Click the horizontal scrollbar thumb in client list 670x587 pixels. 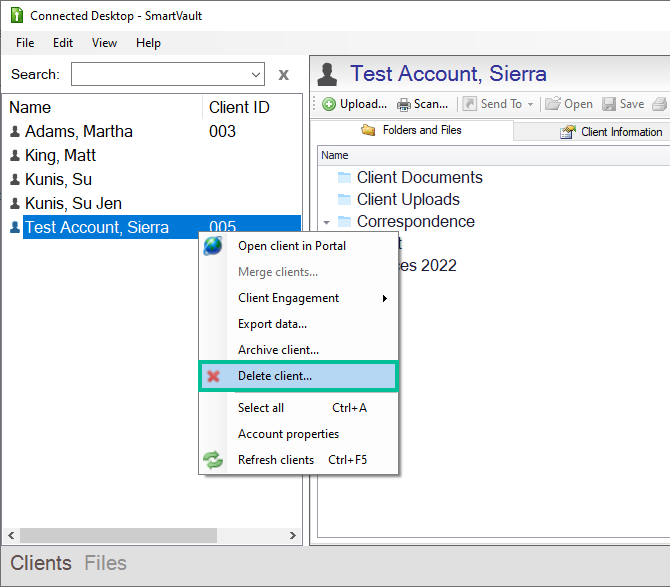tap(118, 535)
